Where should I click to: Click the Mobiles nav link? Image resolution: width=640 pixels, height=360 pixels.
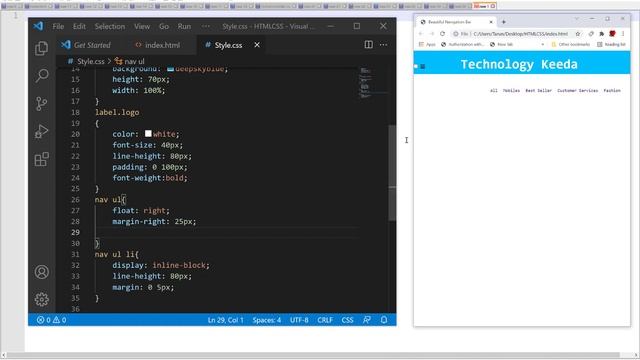pos(511,91)
